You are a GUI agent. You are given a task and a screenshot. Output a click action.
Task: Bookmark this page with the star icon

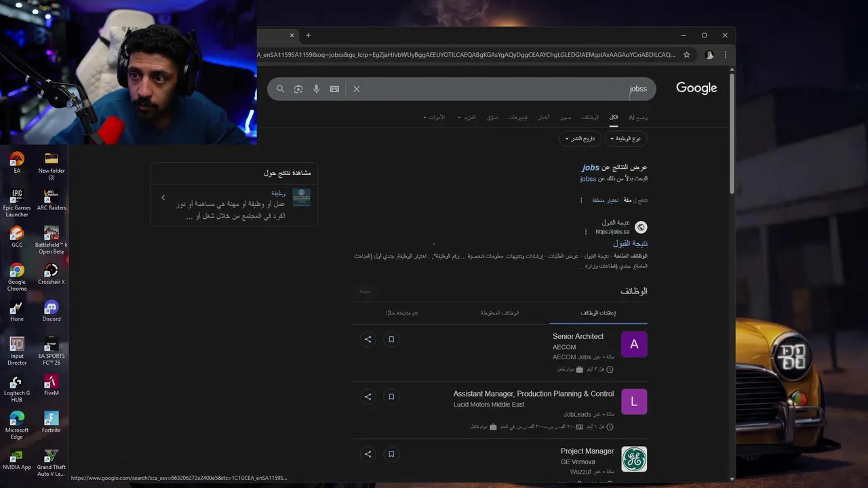pos(686,55)
